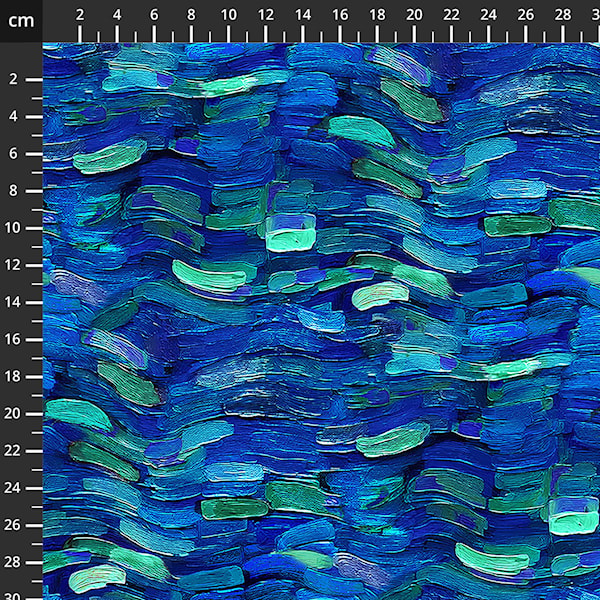600x600 pixels.
Task: Select the 28 mark on the top ruler
Action: click(563, 15)
